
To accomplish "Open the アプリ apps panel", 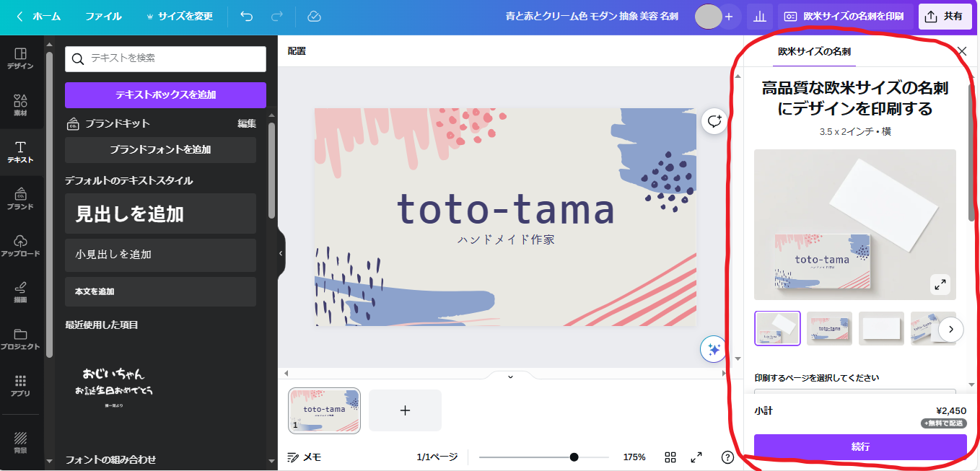I will coord(20,385).
